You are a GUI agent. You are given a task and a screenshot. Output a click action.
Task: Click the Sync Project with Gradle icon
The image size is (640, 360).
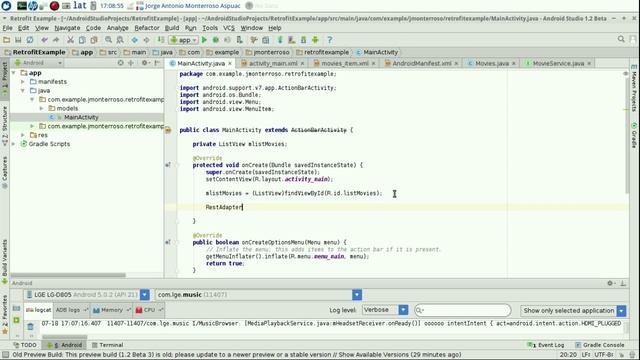coord(280,40)
